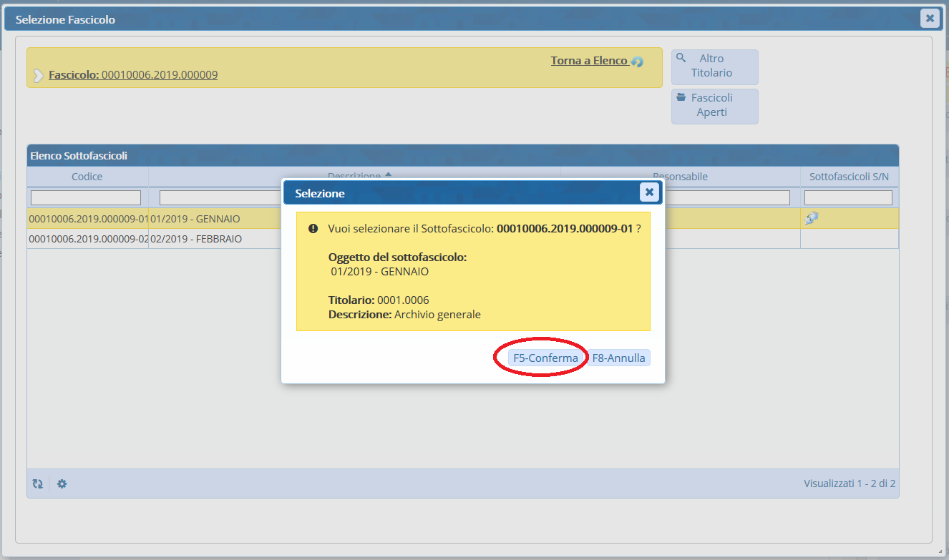Click the Torna a Elenco link

pyautogui.click(x=588, y=61)
